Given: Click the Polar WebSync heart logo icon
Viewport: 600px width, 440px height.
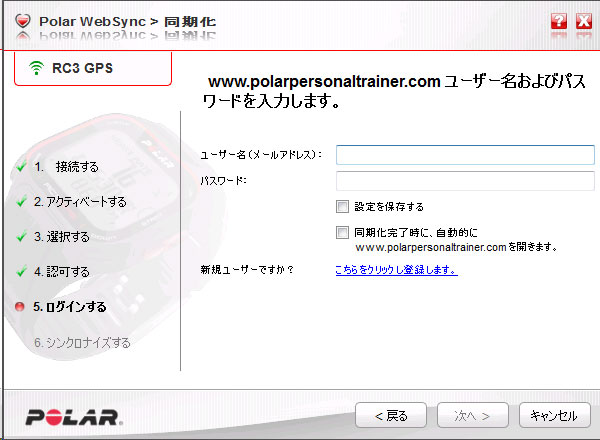Looking at the screenshot, I should click(23, 21).
